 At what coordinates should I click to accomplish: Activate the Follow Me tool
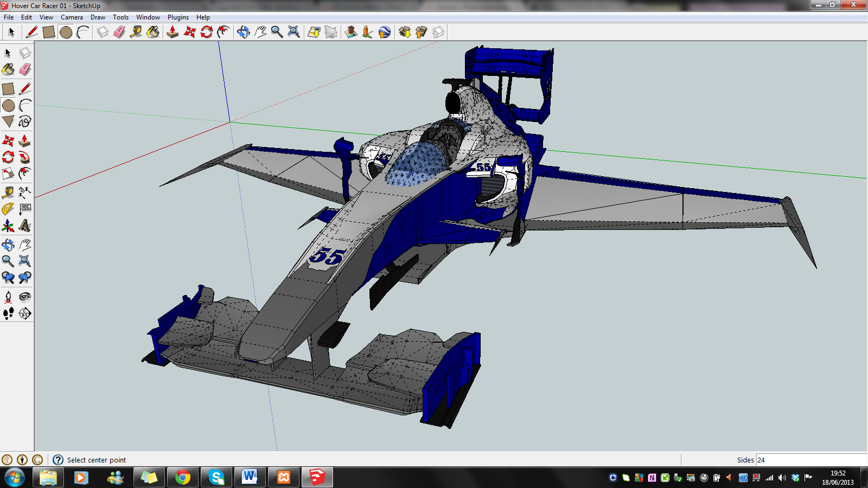(25, 157)
